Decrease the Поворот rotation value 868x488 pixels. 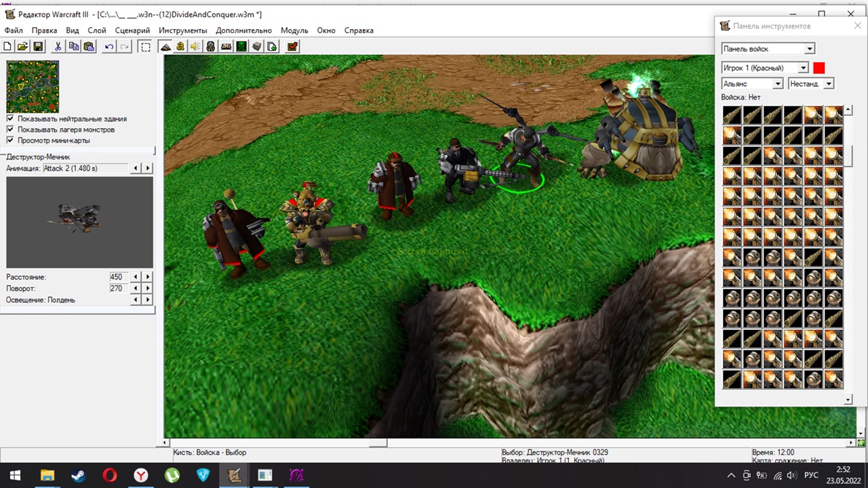136,288
